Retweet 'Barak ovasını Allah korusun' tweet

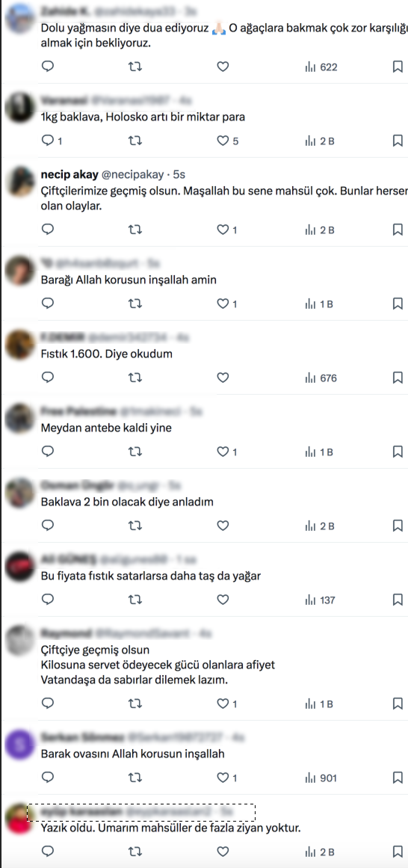135,778
